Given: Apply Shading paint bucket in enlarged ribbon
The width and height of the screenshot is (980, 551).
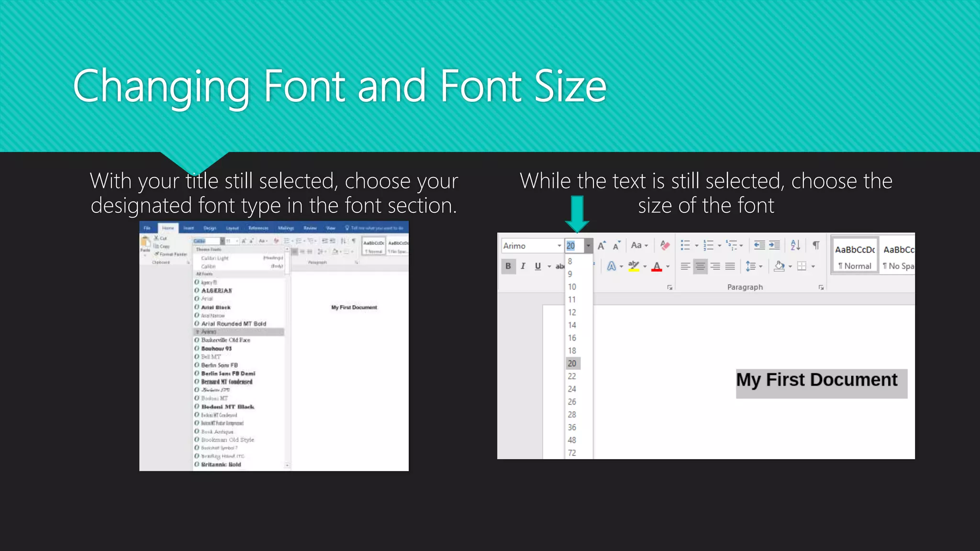Looking at the screenshot, I should pos(779,266).
